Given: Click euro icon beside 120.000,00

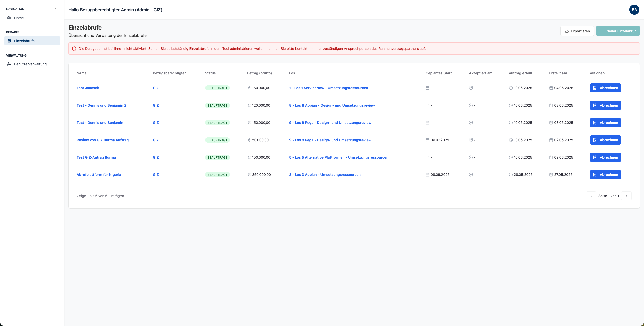Looking at the screenshot, I should 249,105.
